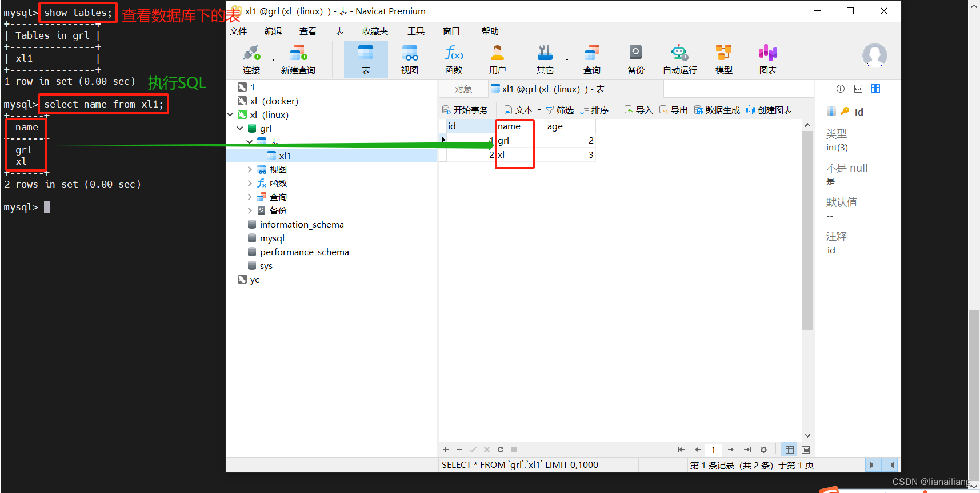Click the 导入 import button
This screenshot has width=980, height=493.
pyautogui.click(x=638, y=110)
